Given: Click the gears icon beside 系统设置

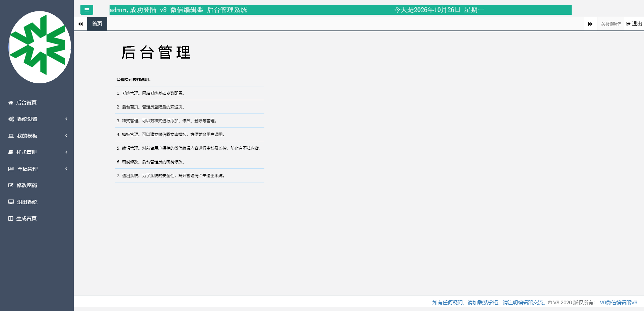Looking at the screenshot, I should (x=11, y=119).
